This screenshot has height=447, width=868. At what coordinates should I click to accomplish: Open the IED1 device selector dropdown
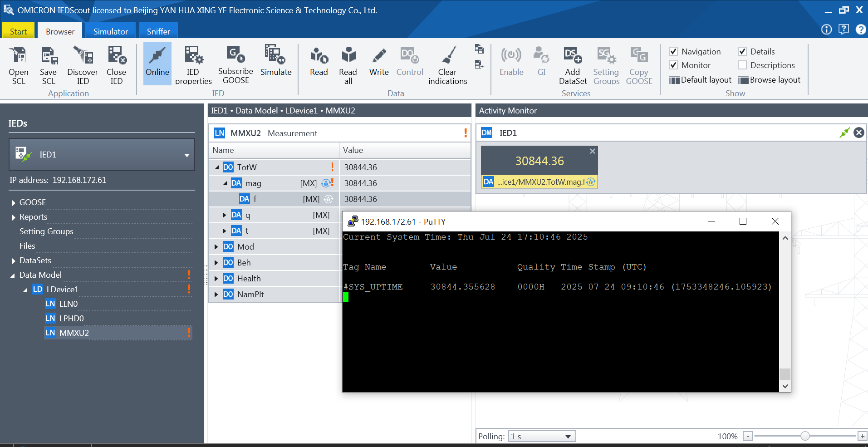(186, 155)
